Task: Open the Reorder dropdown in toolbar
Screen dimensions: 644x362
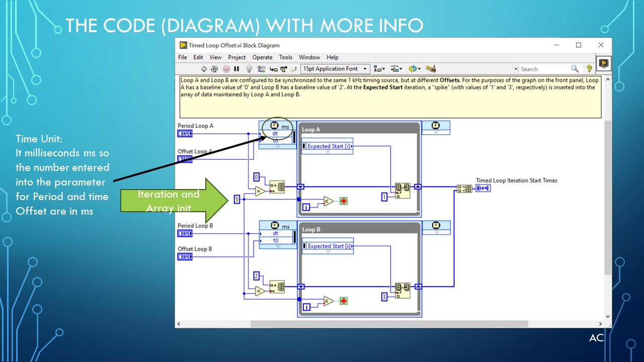Action: 415,69
